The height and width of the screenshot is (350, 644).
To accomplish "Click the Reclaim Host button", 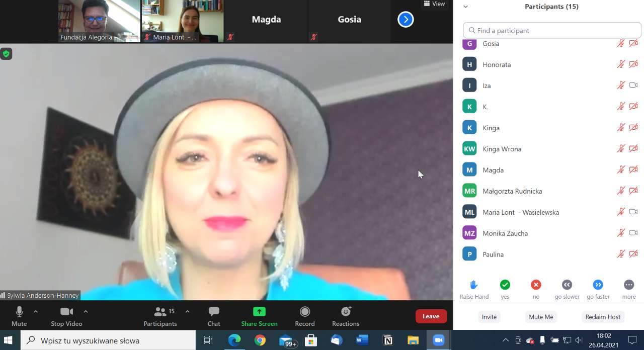I will [x=603, y=317].
